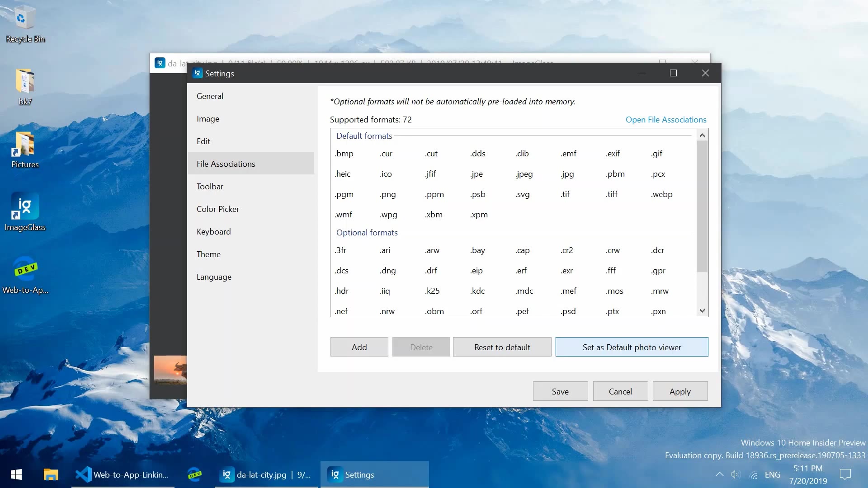868x488 pixels.
Task: Click the format list scroll-down arrow
Action: (x=702, y=310)
